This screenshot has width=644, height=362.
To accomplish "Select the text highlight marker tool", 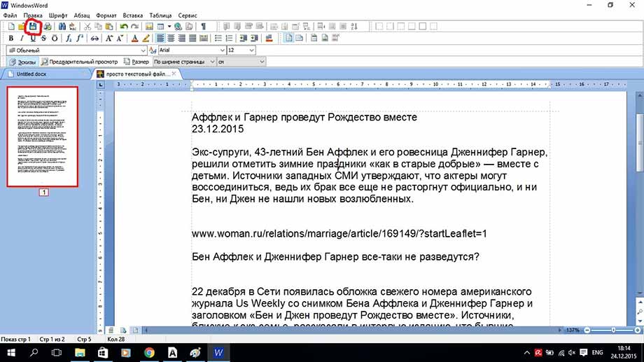I will pos(146,39).
